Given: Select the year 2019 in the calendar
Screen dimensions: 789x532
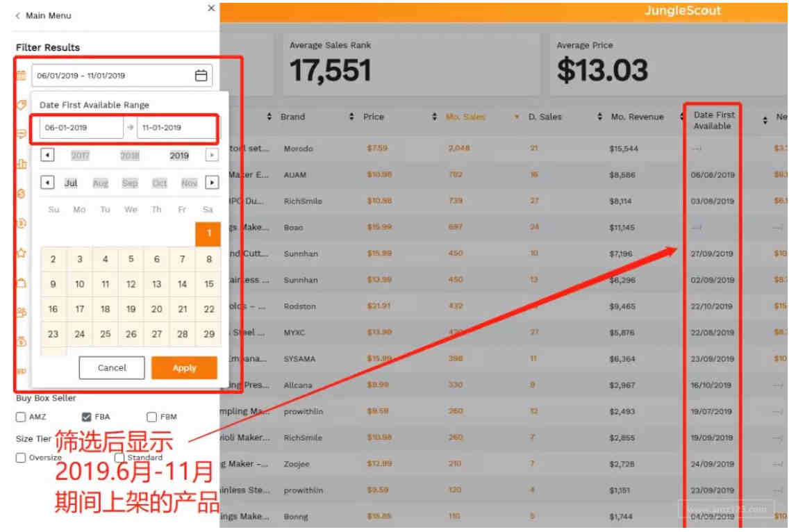Looking at the screenshot, I should click(x=179, y=156).
